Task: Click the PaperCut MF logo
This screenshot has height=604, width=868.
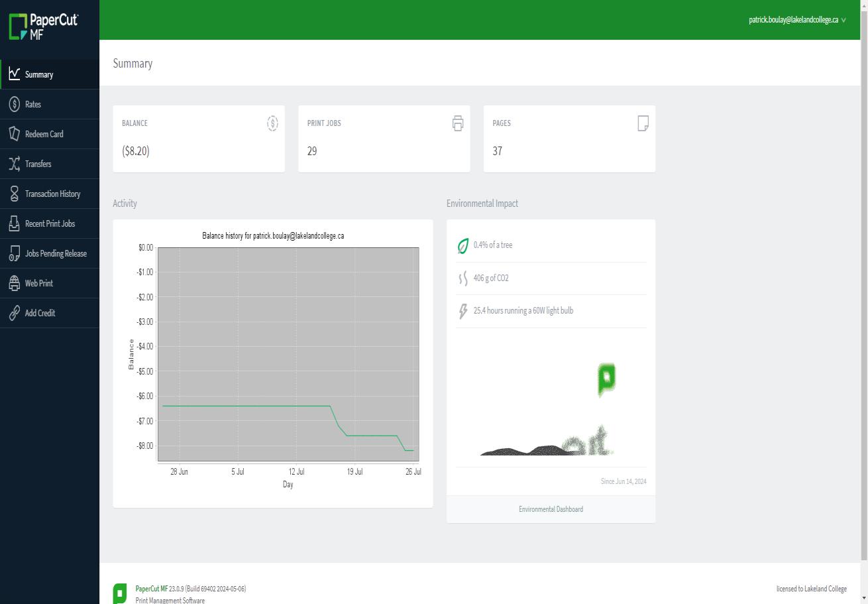Action: coord(43,25)
